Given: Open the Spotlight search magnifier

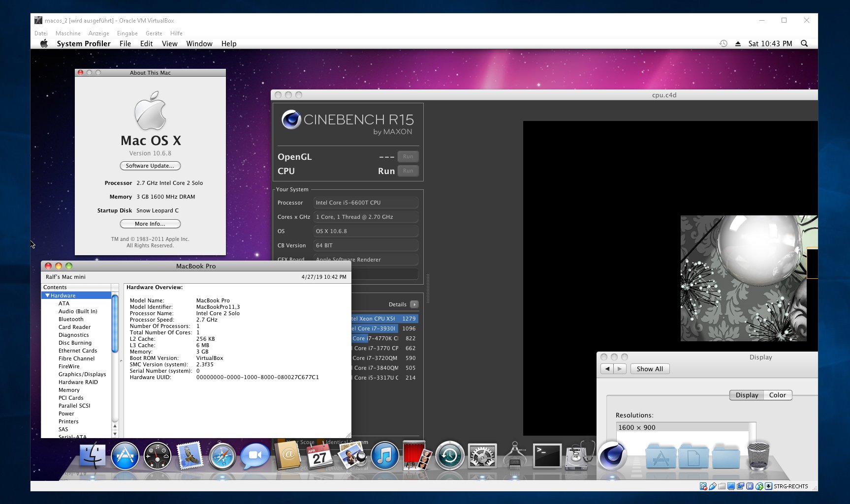Looking at the screenshot, I should coord(804,43).
